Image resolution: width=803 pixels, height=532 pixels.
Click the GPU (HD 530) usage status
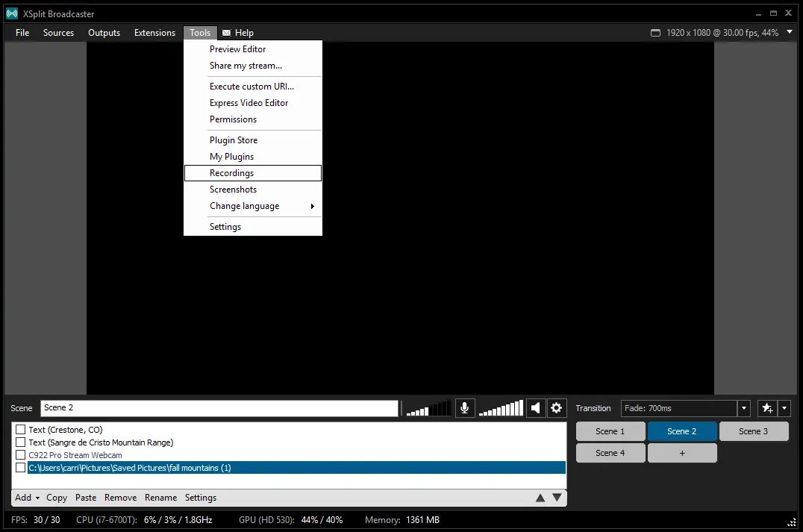pos(291,520)
